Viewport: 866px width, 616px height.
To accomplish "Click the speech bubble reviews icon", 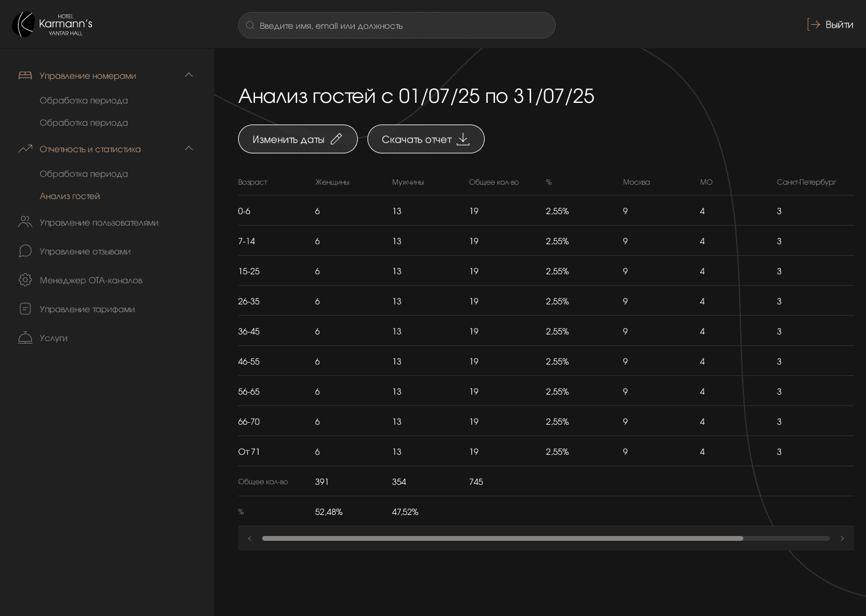I will click(25, 251).
